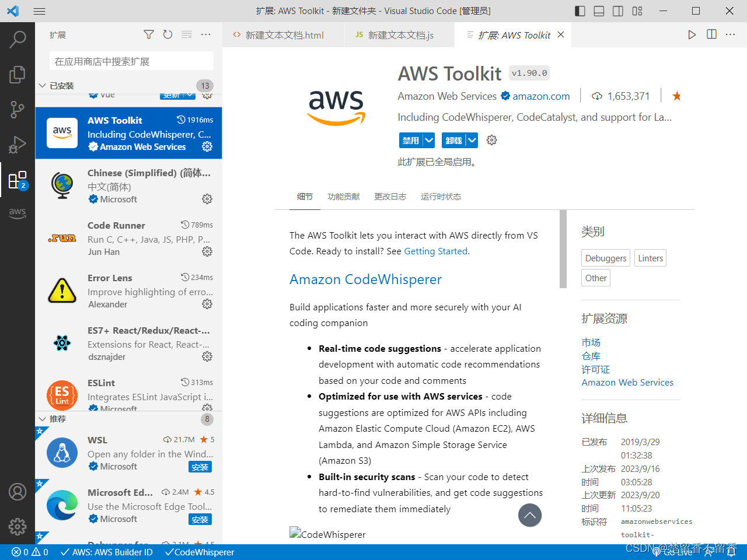
Task: Open dropdown arrow next to 卸载
Action: 472,140
